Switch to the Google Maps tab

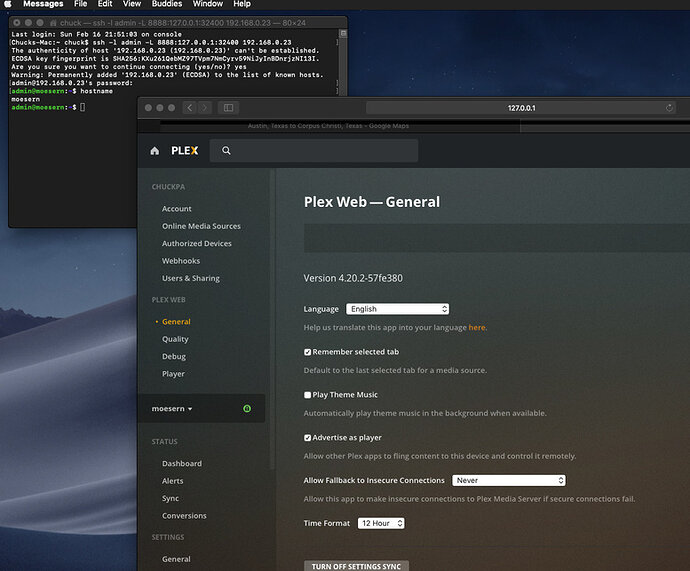(x=328, y=126)
